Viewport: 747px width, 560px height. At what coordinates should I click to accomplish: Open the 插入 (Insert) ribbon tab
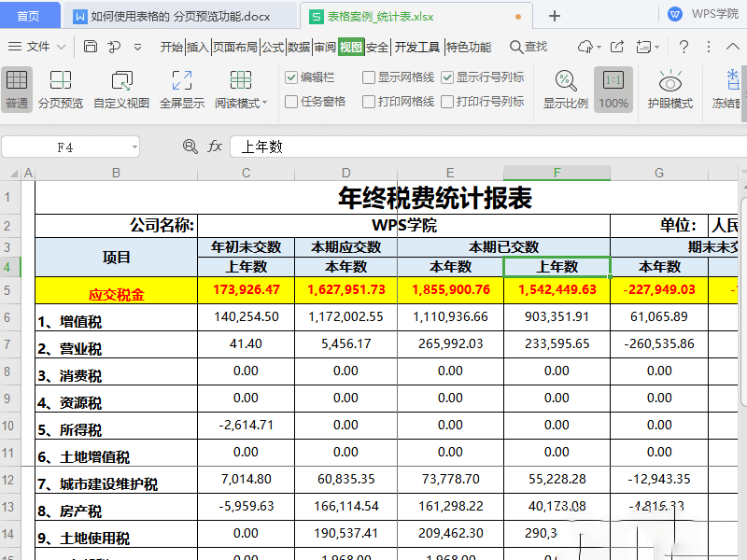(x=198, y=47)
